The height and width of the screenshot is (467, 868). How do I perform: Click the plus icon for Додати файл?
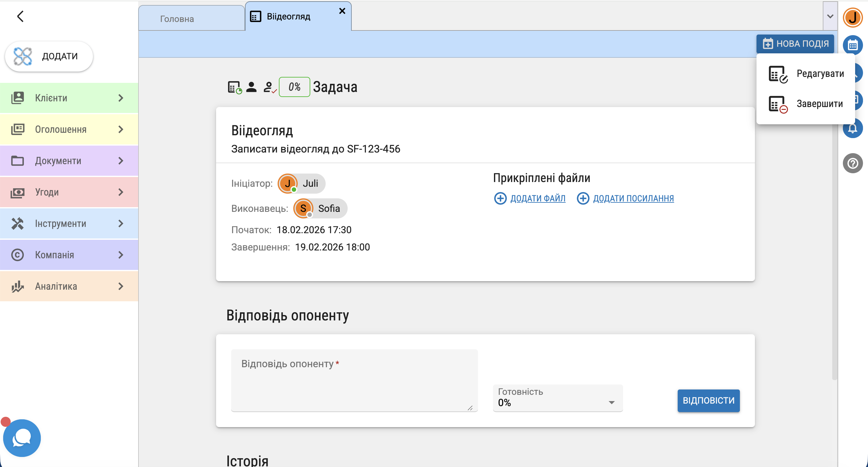point(500,198)
